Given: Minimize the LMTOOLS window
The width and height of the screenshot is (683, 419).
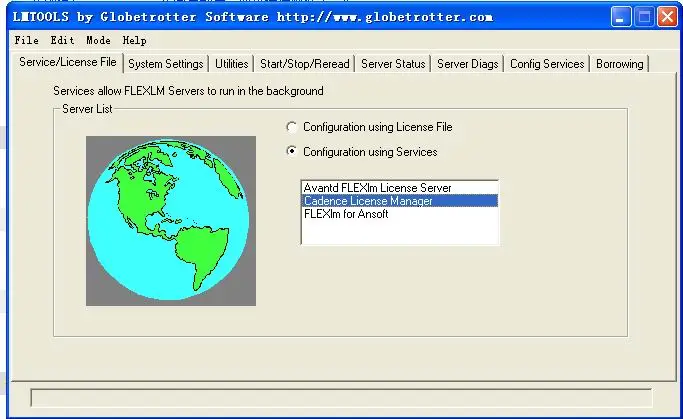Looking at the screenshot, I should (x=621, y=17).
